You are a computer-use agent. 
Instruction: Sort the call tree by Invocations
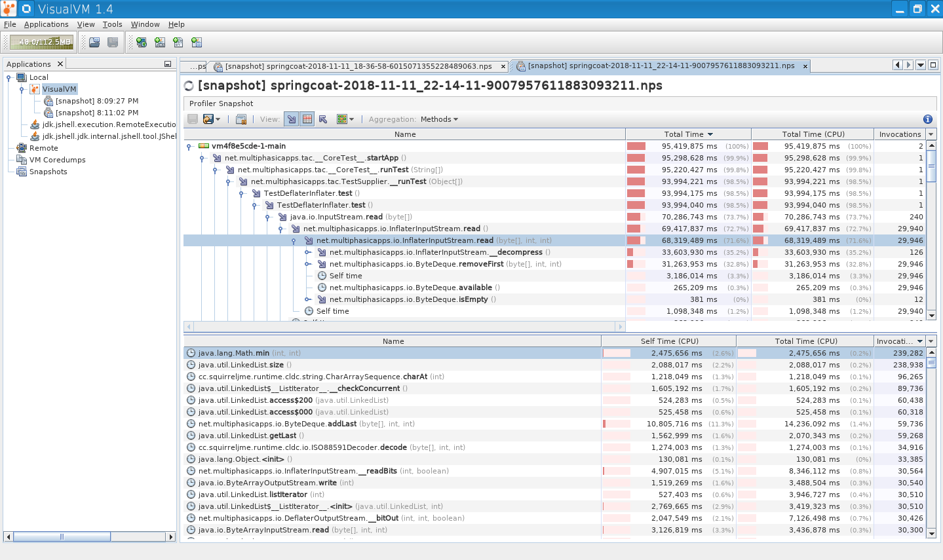pyautogui.click(x=900, y=134)
